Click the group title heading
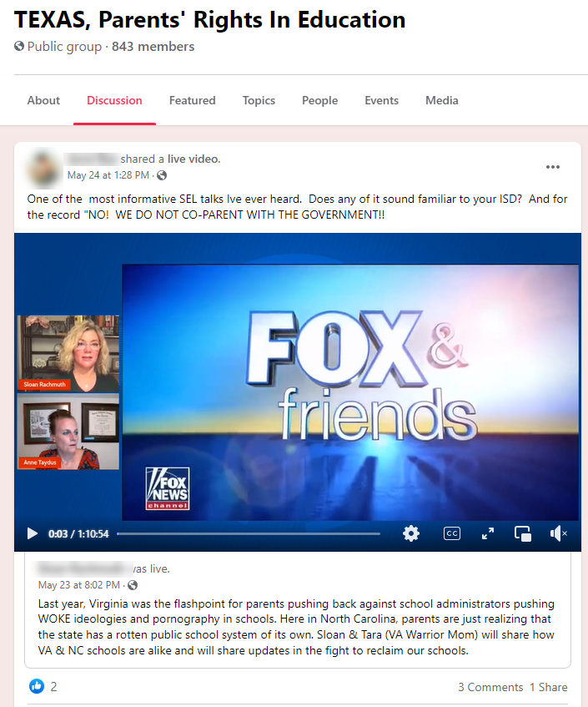Image resolution: width=588 pixels, height=707 pixels. tap(210, 20)
